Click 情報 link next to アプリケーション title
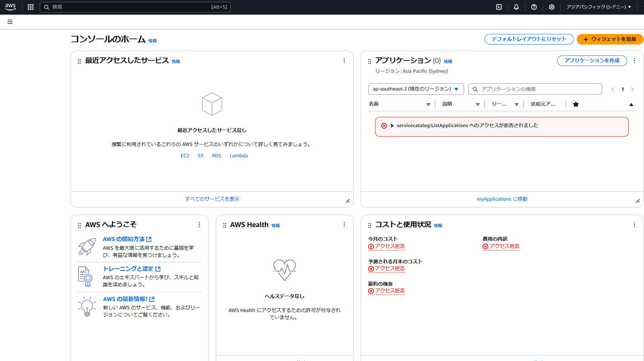The width and height of the screenshot is (644, 361). [x=448, y=62]
